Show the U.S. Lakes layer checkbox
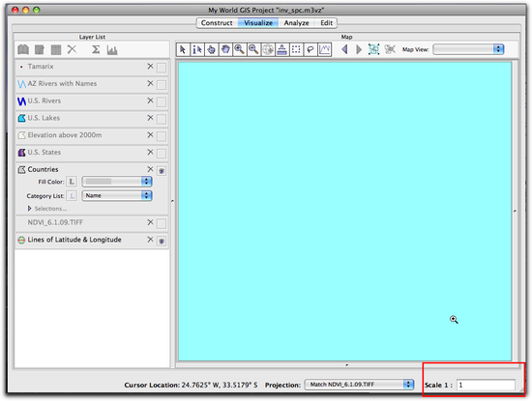 coord(162,119)
